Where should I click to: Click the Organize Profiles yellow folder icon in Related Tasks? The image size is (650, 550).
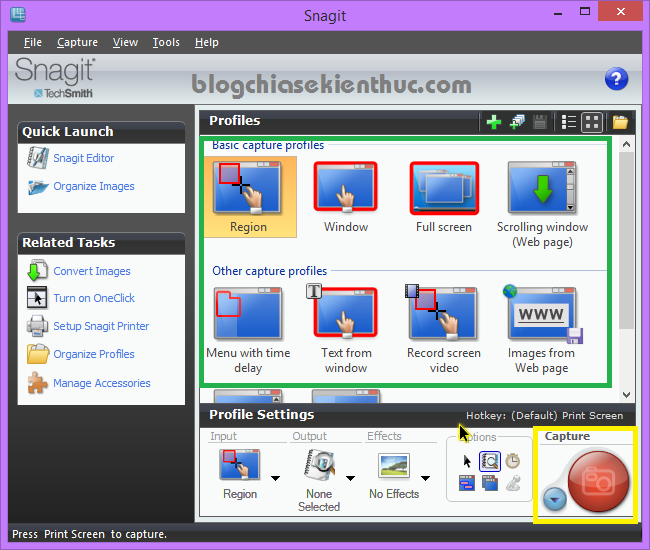(38, 354)
